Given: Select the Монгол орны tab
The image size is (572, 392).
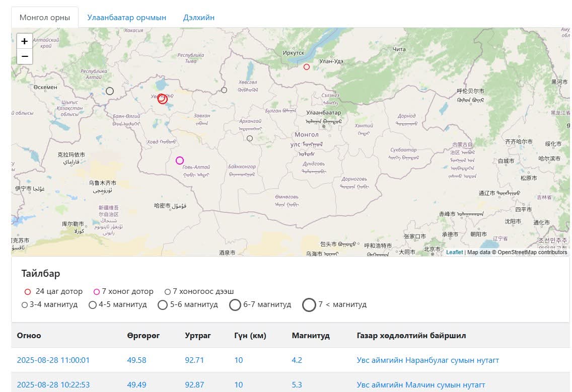Looking at the screenshot, I should (45, 17).
